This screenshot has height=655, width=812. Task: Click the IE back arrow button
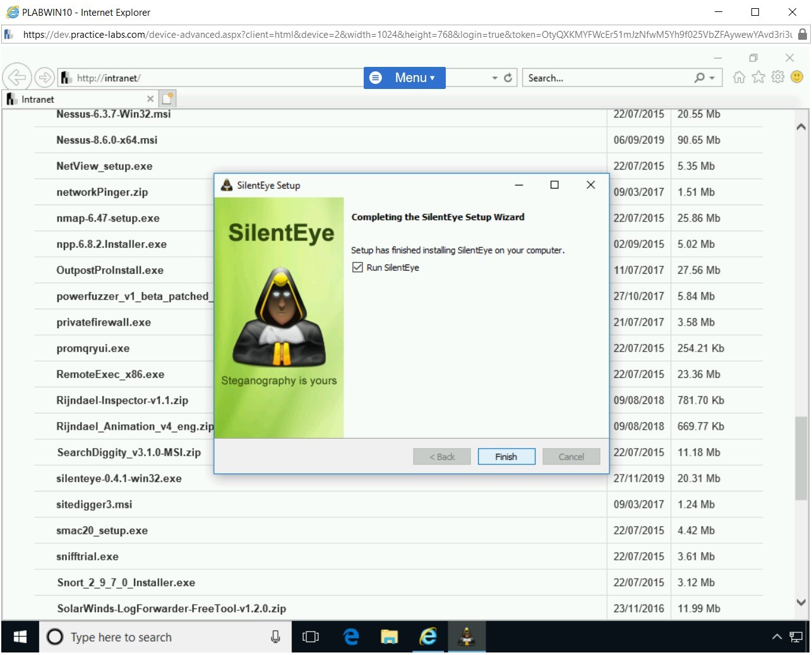pos(17,78)
